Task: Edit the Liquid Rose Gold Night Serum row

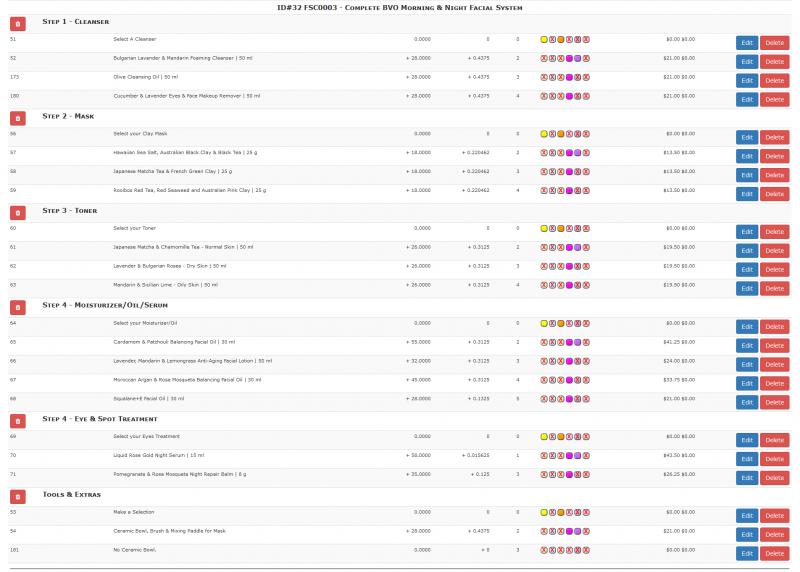Action: point(747,459)
